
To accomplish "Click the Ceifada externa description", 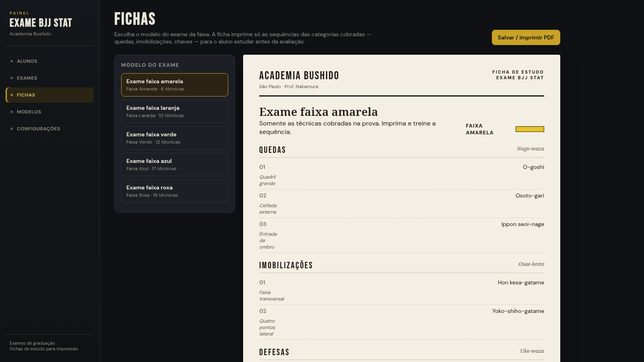I will tap(268, 209).
